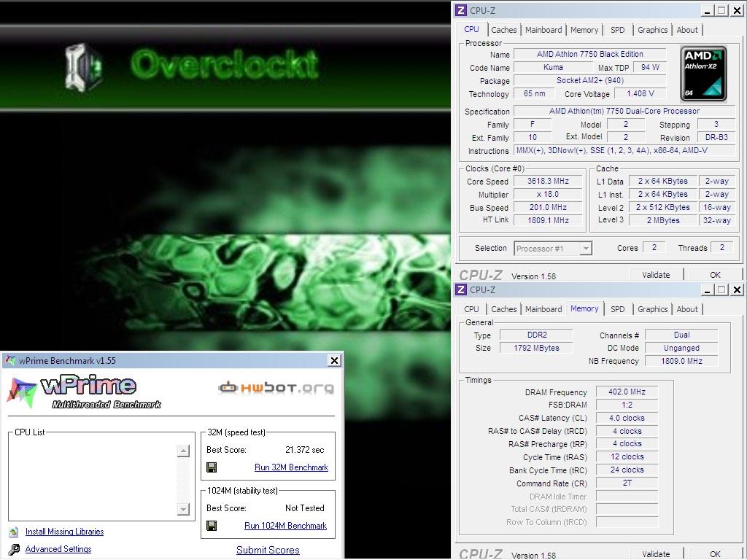Click the Max TDP value 94 W
The image size is (747, 560).
[x=650, y=68]
